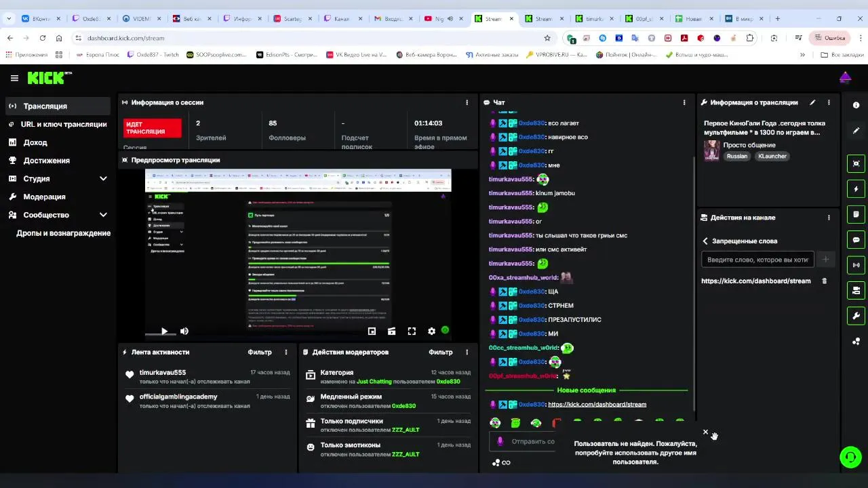Click the KICK logo

pyautogui.click(x=50, y=78)
